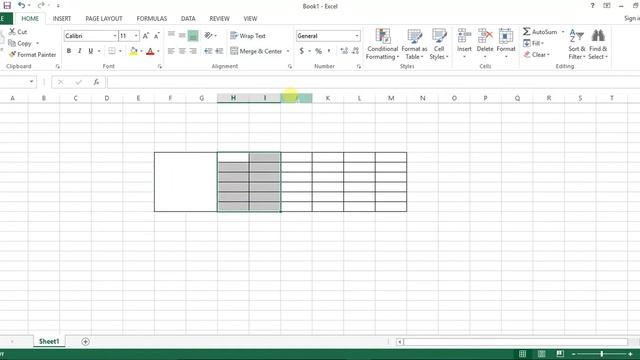Open Conditional Formatting menu
Image resolution: width=640 pixels, height=360 pixels.
point(382,44)
